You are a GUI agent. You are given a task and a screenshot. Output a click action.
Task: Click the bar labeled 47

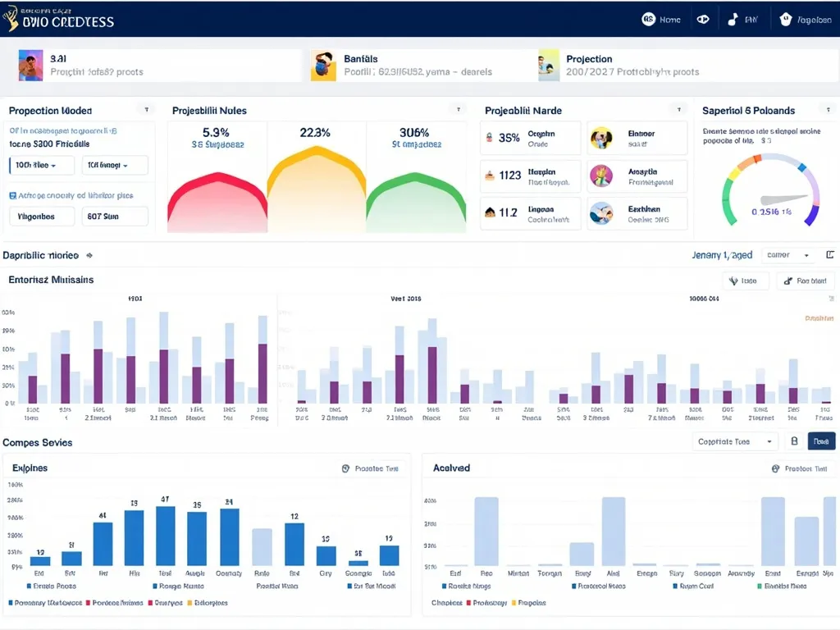[x=166, y=536]
